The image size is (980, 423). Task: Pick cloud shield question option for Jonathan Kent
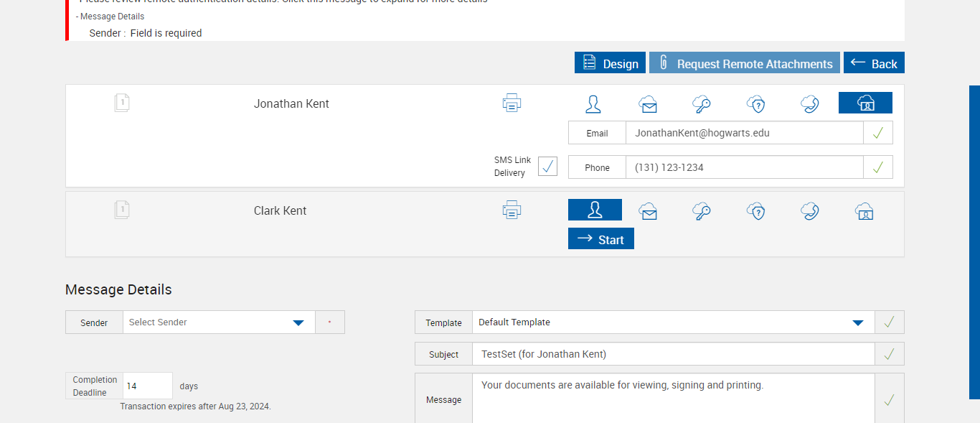[755, 104]
